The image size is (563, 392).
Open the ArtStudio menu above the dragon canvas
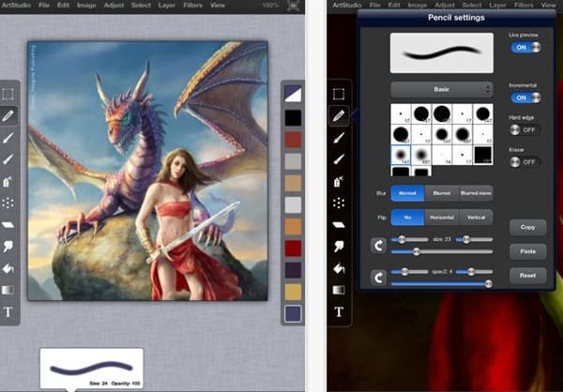[x=15, y=6]
